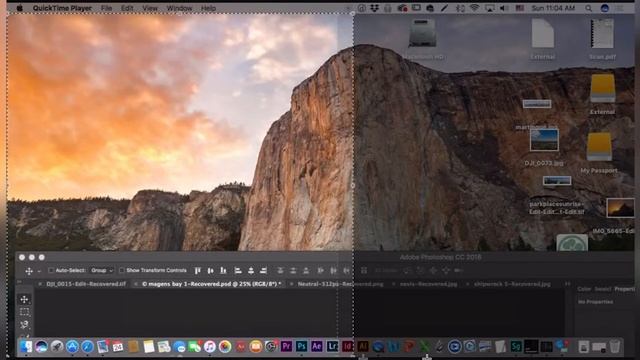Screen dimensions: 640x360
Task: Open the Auto-Select Group dropdown
Action: click(102, 271)
